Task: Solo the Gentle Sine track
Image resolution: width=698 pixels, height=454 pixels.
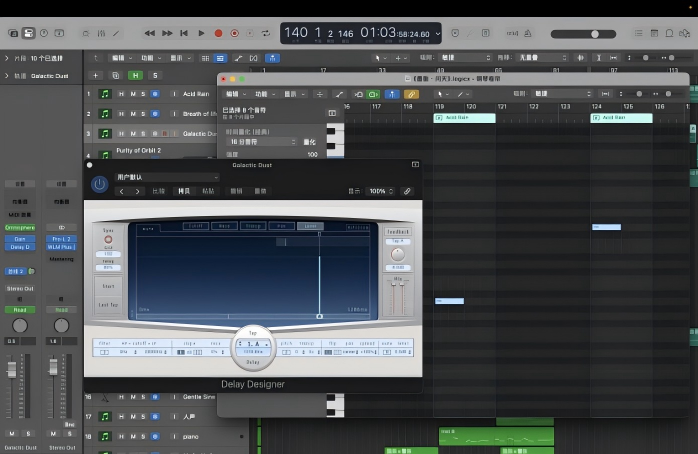Action: coord(143,398)
